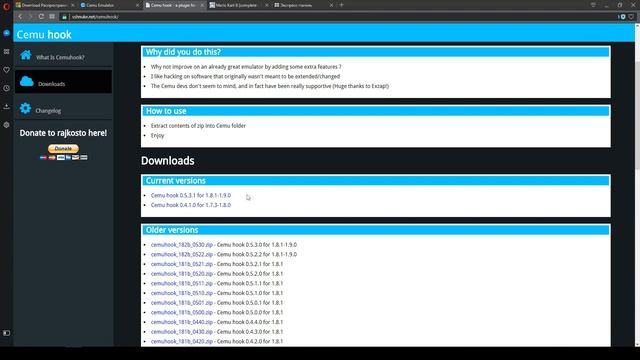Viewport: 640px width, 360px height.
Task: Open downloads icon in Opera sidebar
Action: (x=6, y=107)
